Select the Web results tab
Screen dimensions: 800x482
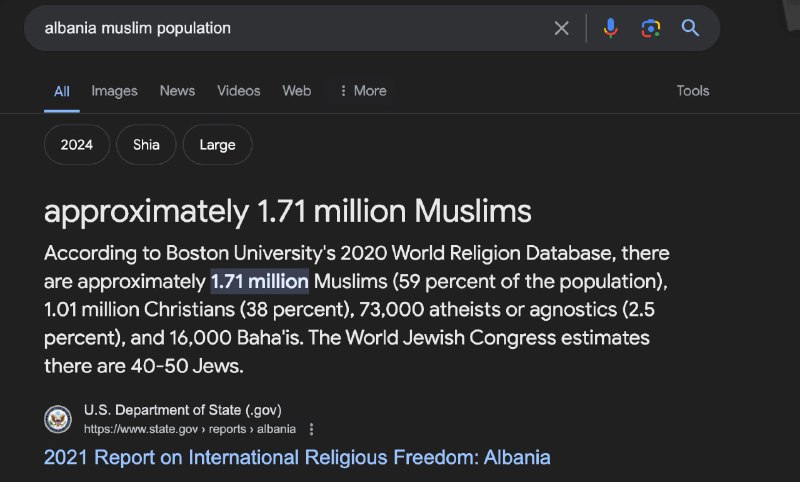(x=296, y=91)
